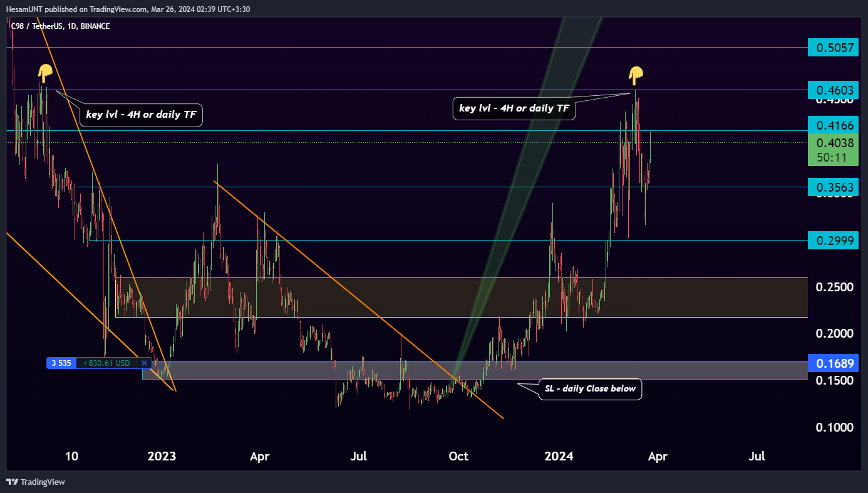
Task: Select the yellow-bordered price zone rectangle
Action: [x=462, y=298]
